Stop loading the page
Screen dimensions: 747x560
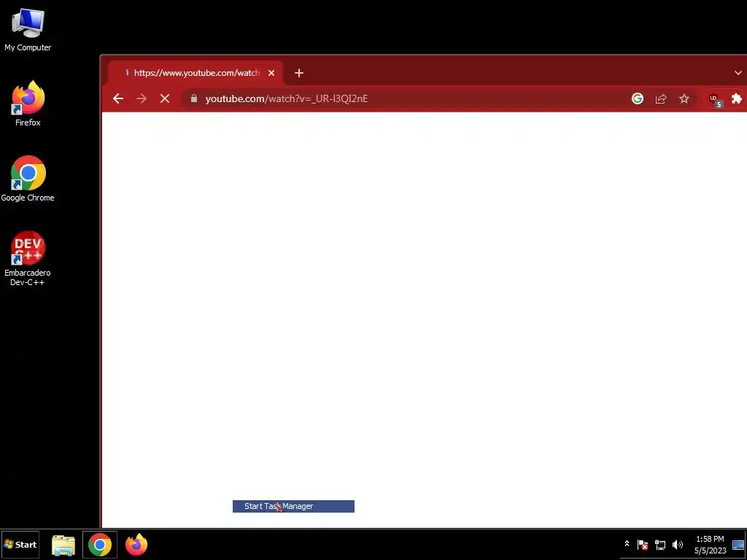click(x=165, y=98)
